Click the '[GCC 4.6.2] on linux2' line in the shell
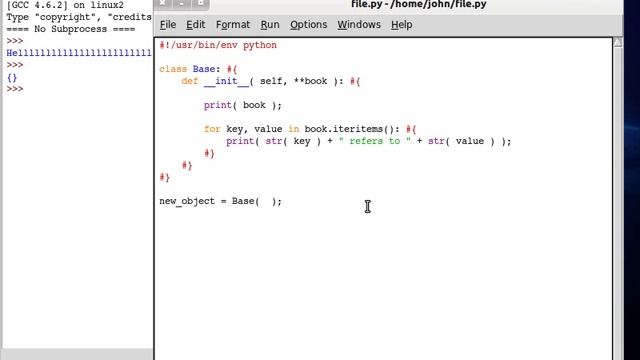 (65, 5)
